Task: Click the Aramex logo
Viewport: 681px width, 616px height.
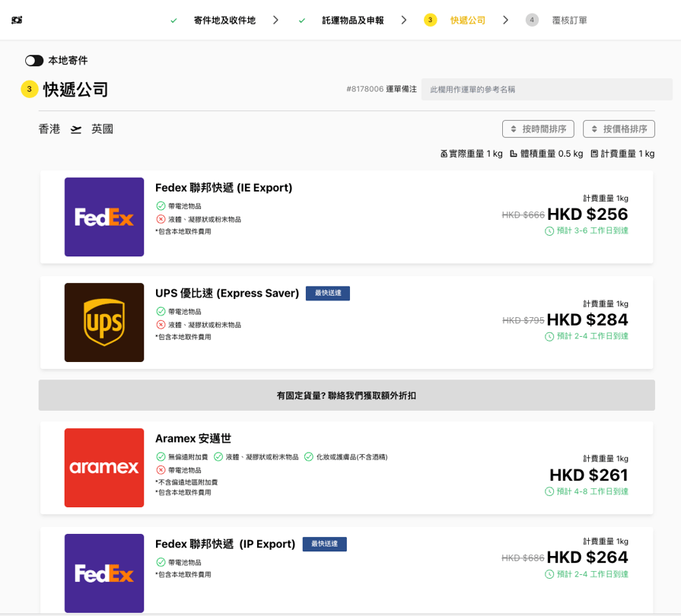Action: point(104,468)
